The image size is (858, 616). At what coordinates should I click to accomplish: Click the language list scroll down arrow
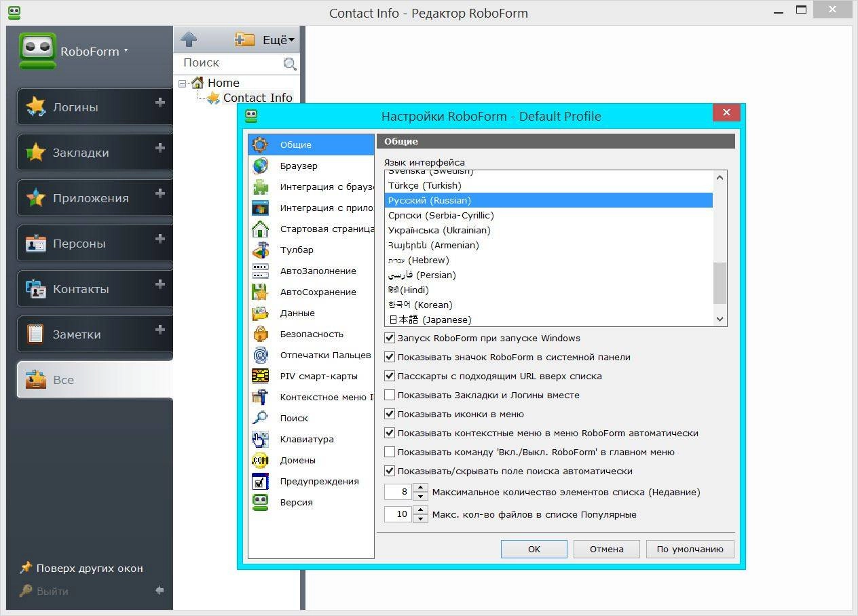(x=720, y=319)
